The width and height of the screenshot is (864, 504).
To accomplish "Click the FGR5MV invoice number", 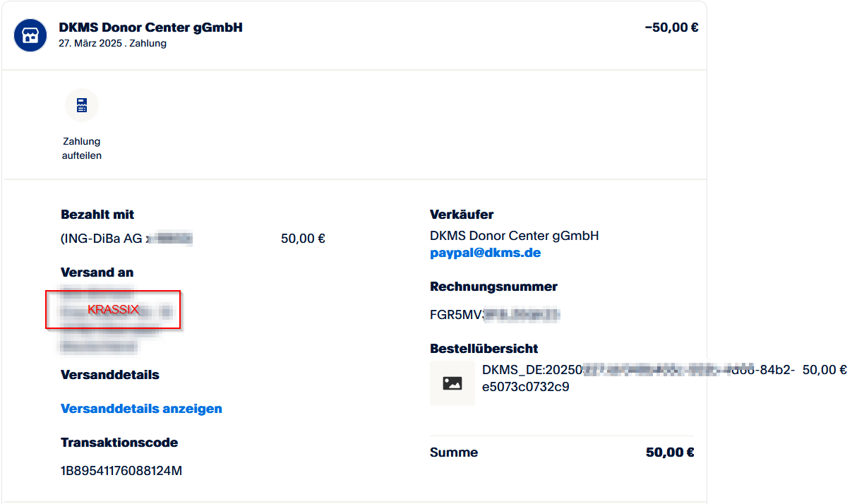I will [494, 315].
